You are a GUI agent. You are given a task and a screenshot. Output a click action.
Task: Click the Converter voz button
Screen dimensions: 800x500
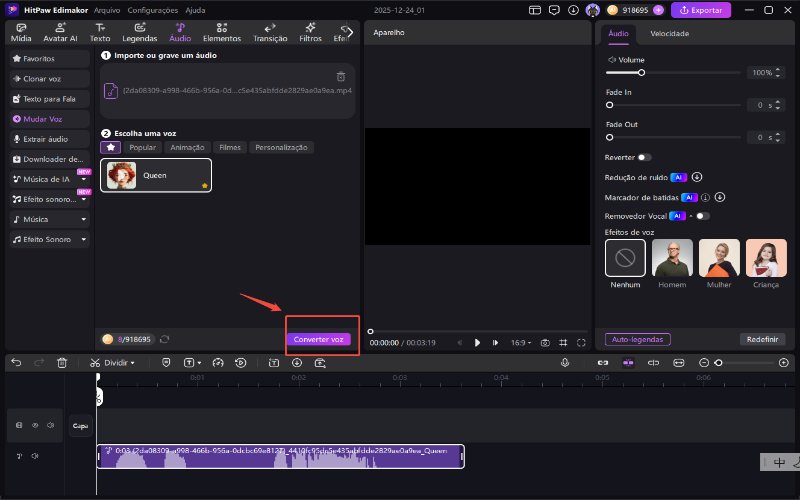point(319,339)
